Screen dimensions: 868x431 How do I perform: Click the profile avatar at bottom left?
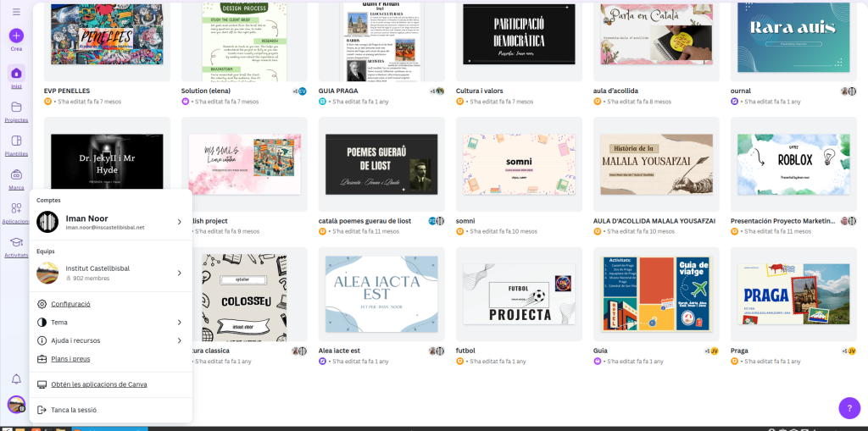point(16,405)
